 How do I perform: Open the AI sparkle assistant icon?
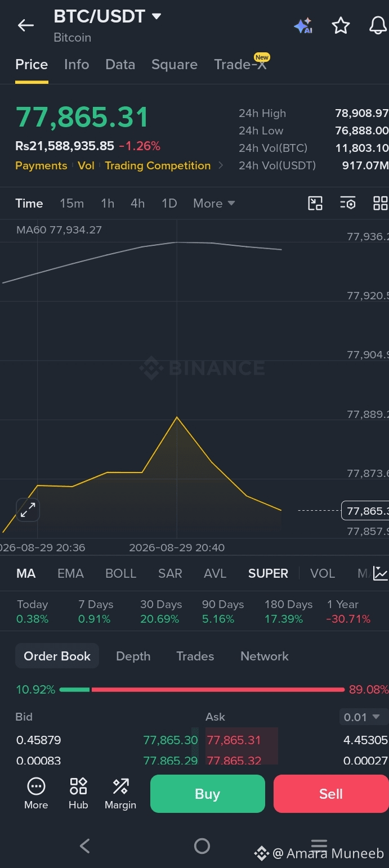point(303,26)
